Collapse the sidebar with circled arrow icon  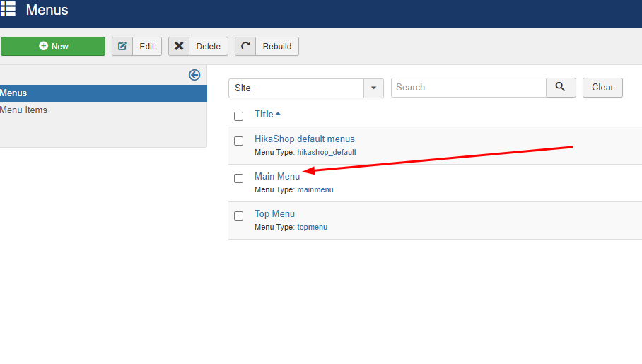[x=194, y=75]
